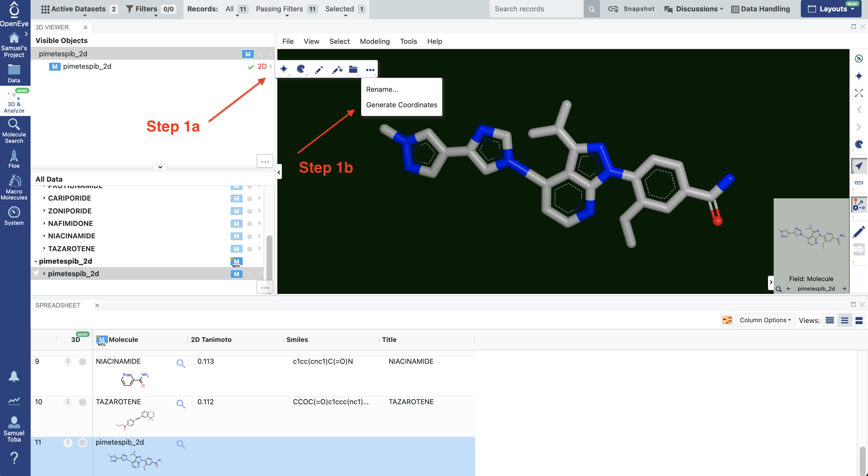The image size is (868, 476).
Task: Click the search records magnifier button
Action: pyautogui.click(x=592, y=9)
